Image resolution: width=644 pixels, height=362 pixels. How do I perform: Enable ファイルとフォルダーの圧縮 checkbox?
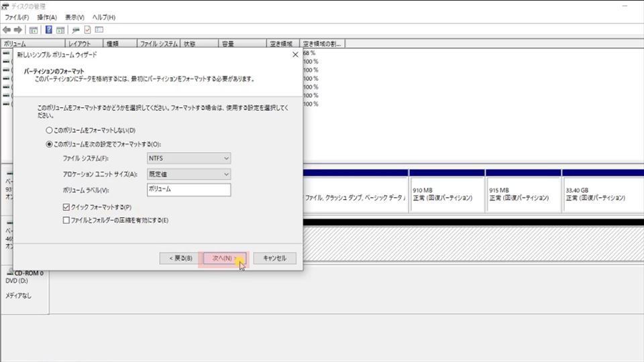coord(66,220)
